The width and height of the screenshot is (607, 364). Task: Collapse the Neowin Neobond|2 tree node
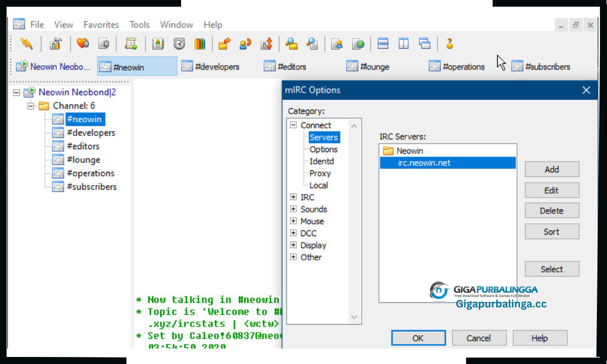coord(17,93)
